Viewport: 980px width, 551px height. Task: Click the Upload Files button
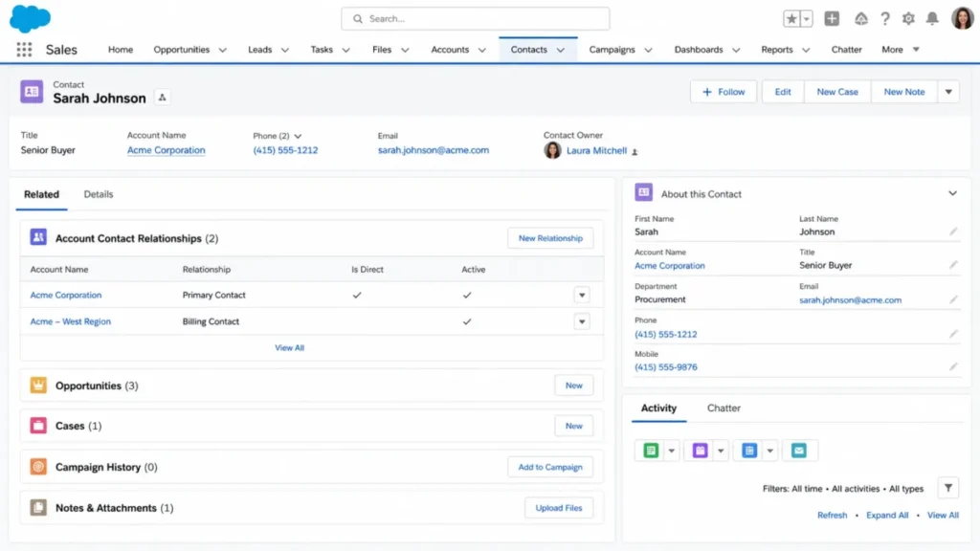click(558, 508)
